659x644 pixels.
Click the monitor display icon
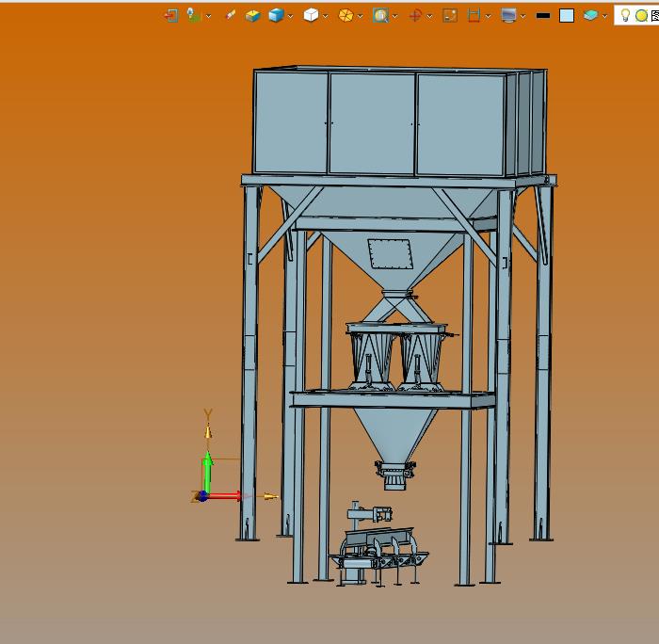coord(508,16)
